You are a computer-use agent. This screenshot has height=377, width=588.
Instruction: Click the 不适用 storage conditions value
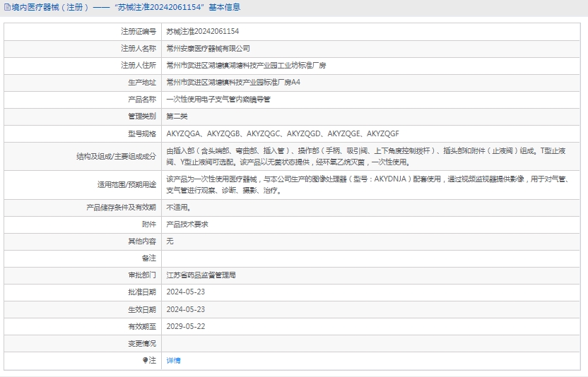(x=178, y=208)
